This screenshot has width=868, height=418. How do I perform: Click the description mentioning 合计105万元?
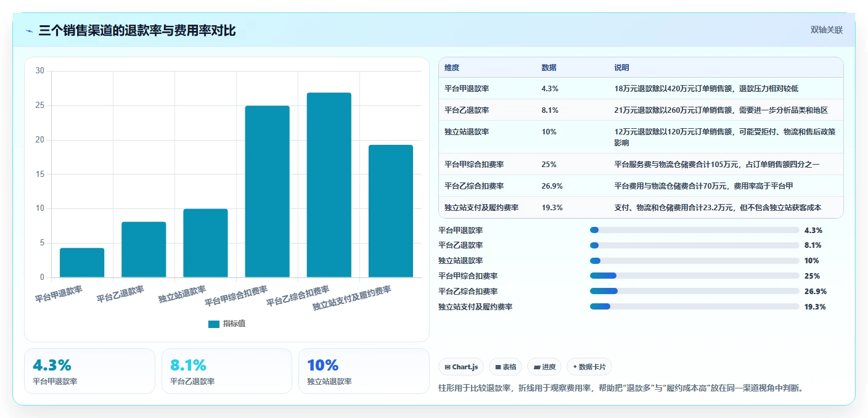(717, 165)
